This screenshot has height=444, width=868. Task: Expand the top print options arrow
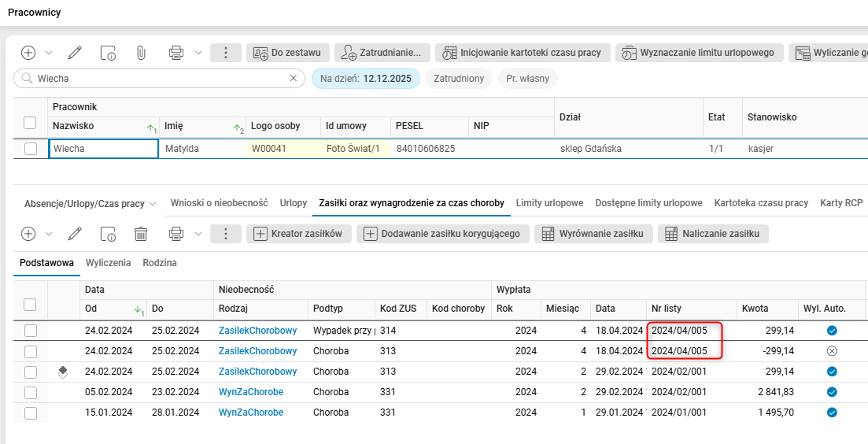(x=199, y=53)
